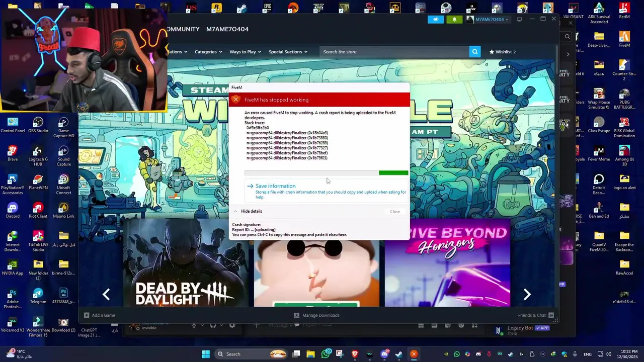Open the COMMUNITY tab in Steam
644x362 pixels.
(x=183, y=29)
